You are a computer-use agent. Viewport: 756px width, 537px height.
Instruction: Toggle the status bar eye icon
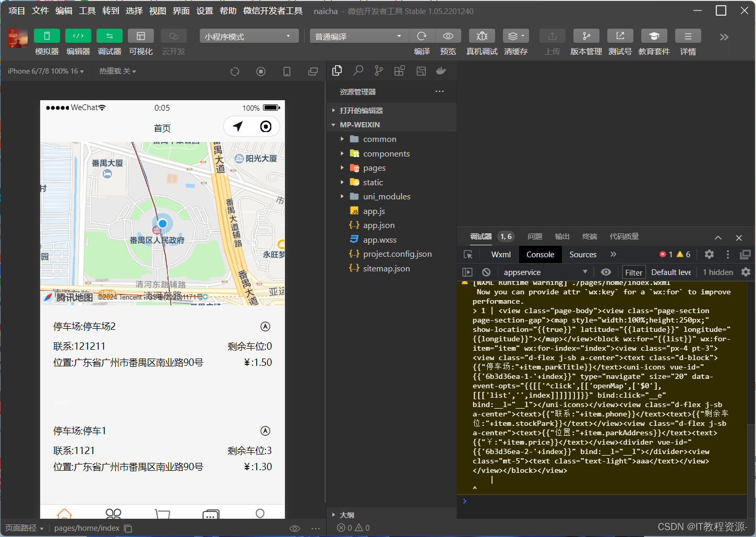[x=295, y=529]
